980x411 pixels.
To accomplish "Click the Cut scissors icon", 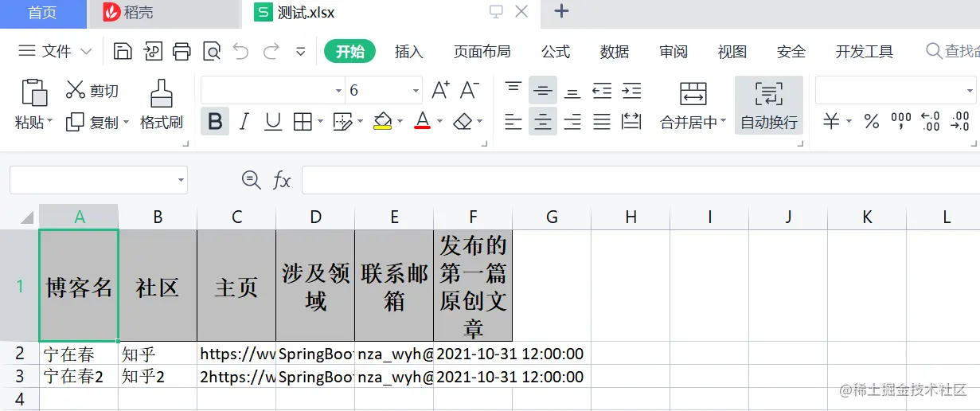I will (76, 90).
